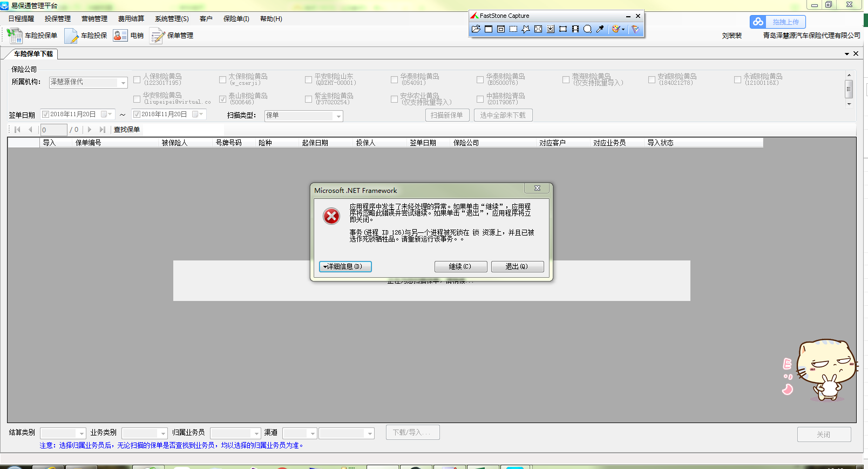Screen dimensions: 868x469
Task: Go to next page of records
Action: click(x=90, y=130)
